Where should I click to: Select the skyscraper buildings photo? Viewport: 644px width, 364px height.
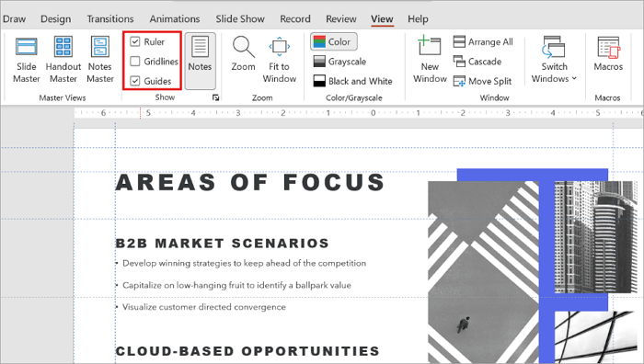tap(595, 237)
